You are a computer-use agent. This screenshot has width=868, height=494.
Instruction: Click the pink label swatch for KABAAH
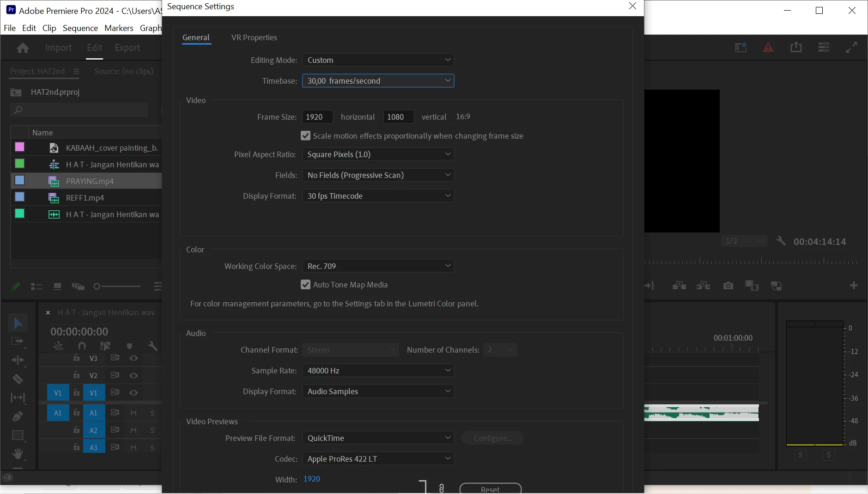click(19, 147)
